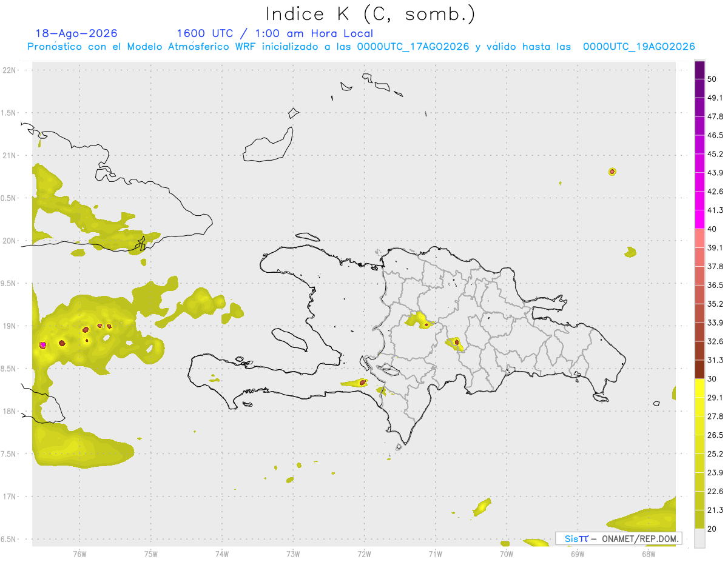Click the "70W" longitude axis label
Screen dimensions: 728x562
point(507,554)
